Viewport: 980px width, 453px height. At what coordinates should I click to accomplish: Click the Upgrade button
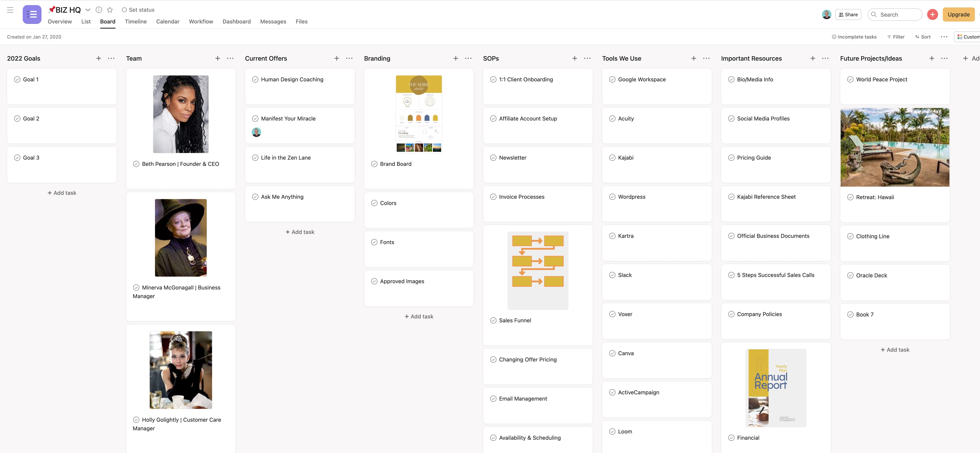pyautogui.click(x=958, y=14)
